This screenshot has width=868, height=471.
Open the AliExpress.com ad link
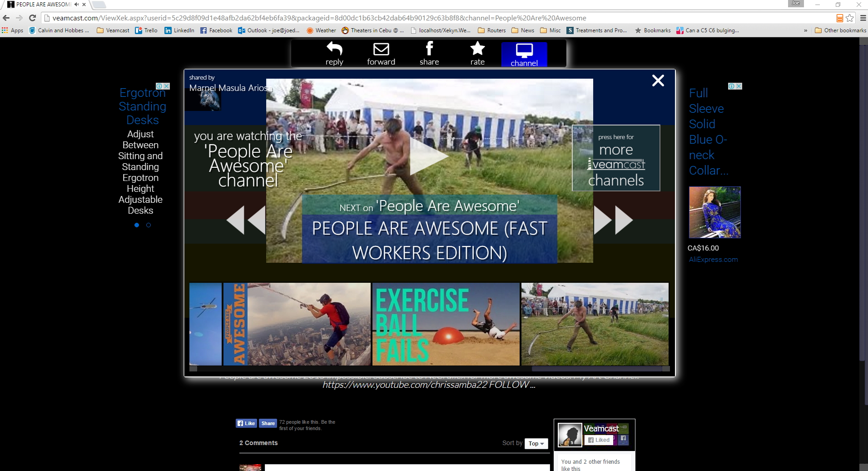point(713,260)
